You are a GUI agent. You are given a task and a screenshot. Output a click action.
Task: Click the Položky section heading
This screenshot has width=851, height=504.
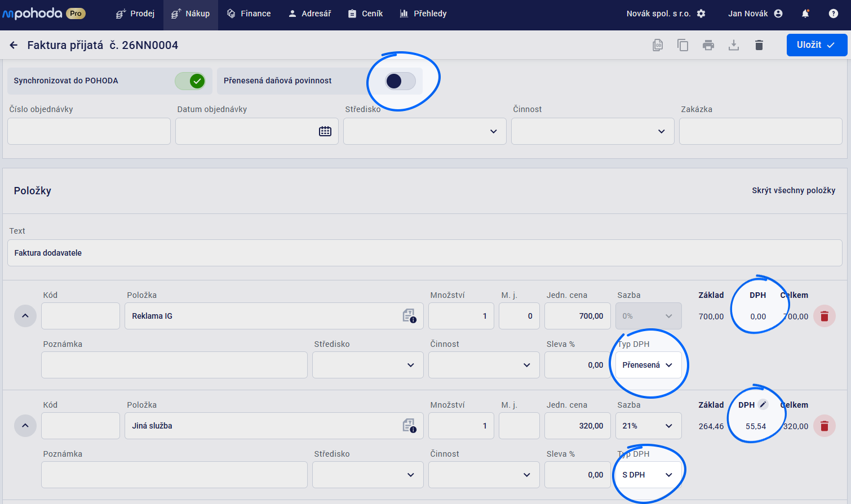tap(33, 190)
